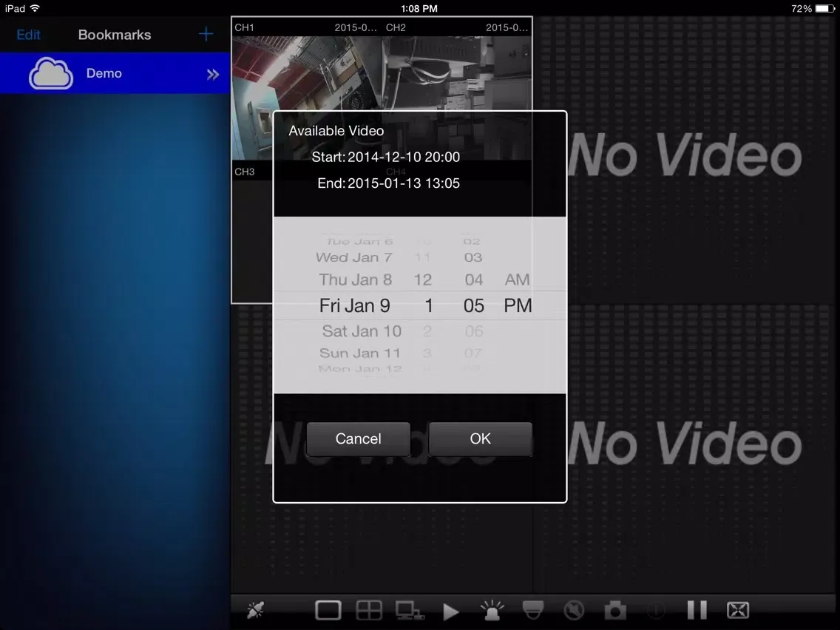Tap the selected Fri Jan 9 row
The width and height of the screenshot is (840, 630).
point(355,305)
